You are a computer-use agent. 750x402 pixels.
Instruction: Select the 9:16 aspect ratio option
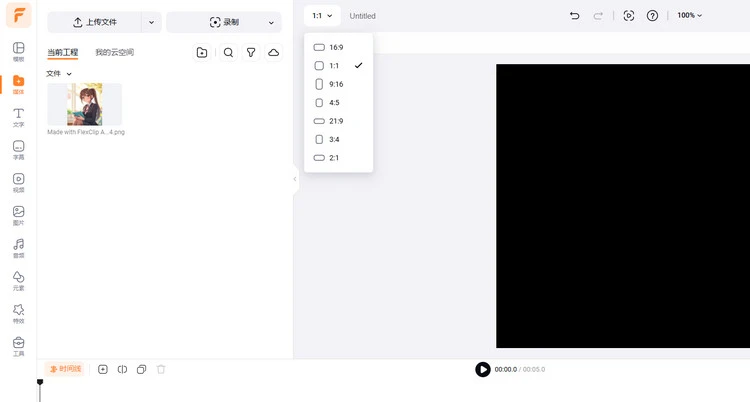pos(336,84)
